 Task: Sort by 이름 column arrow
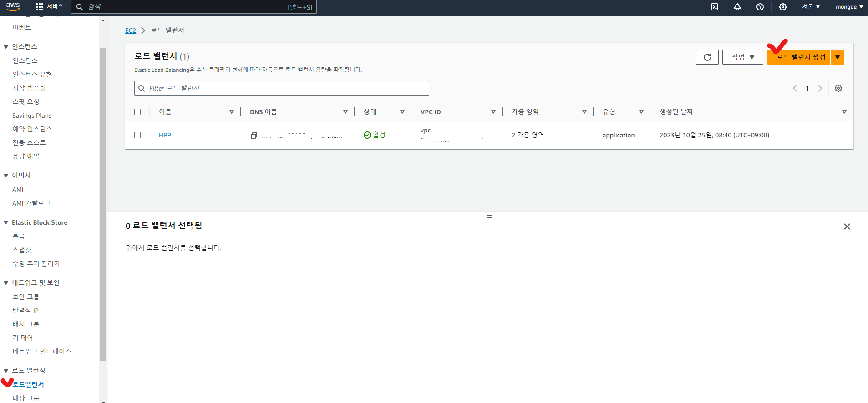tap(232, 112)
